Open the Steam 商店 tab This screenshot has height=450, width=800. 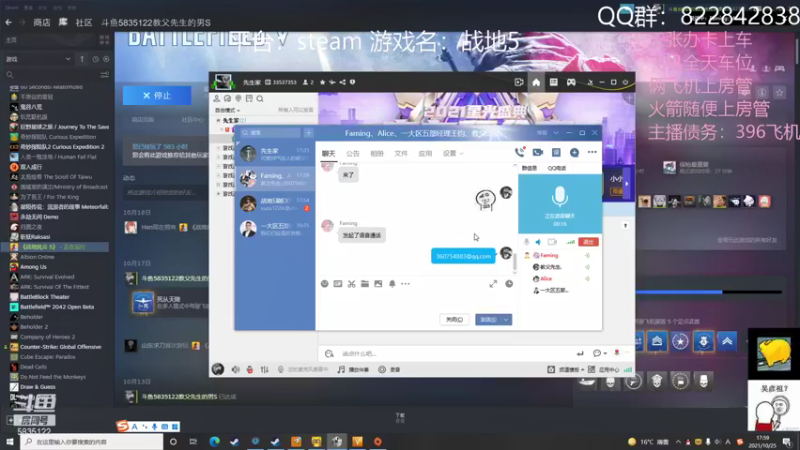(x=41, y=22)
